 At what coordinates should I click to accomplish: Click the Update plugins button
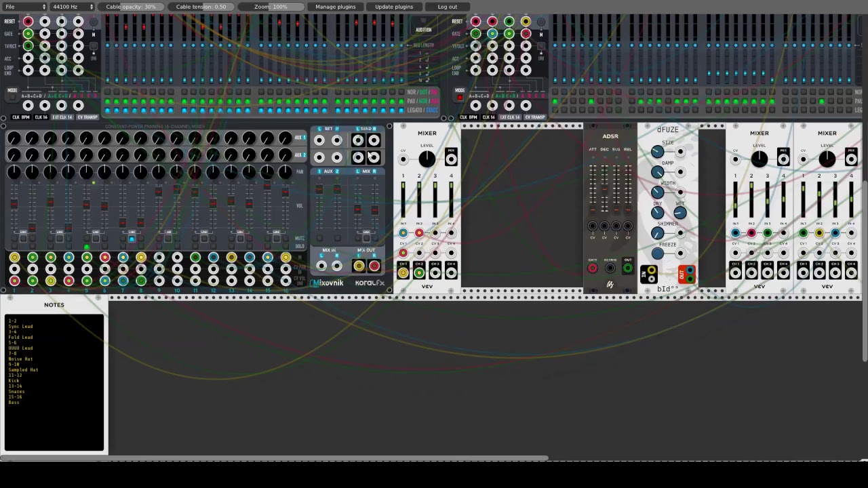pyautogui.click(x=394, y=7)
